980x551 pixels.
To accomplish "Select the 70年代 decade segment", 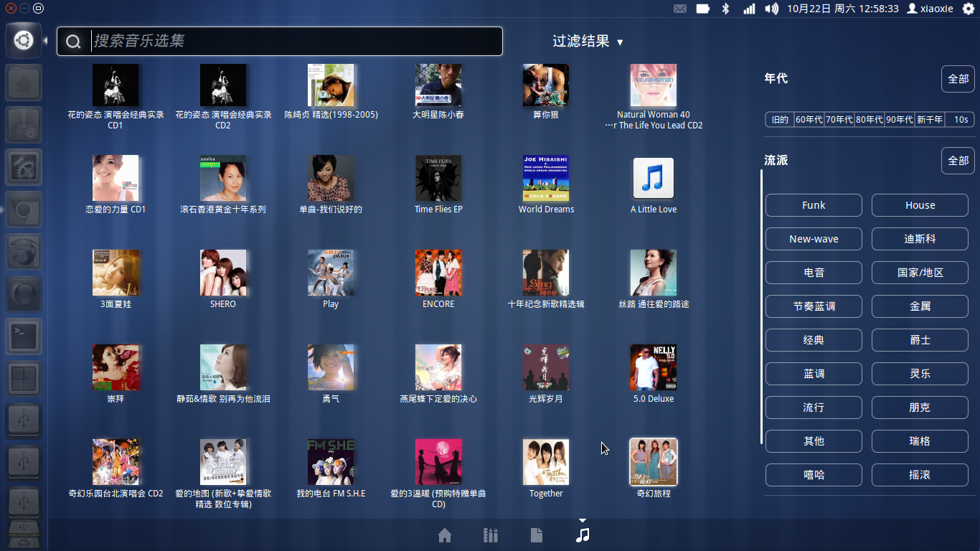I will (x=839, y=120).
